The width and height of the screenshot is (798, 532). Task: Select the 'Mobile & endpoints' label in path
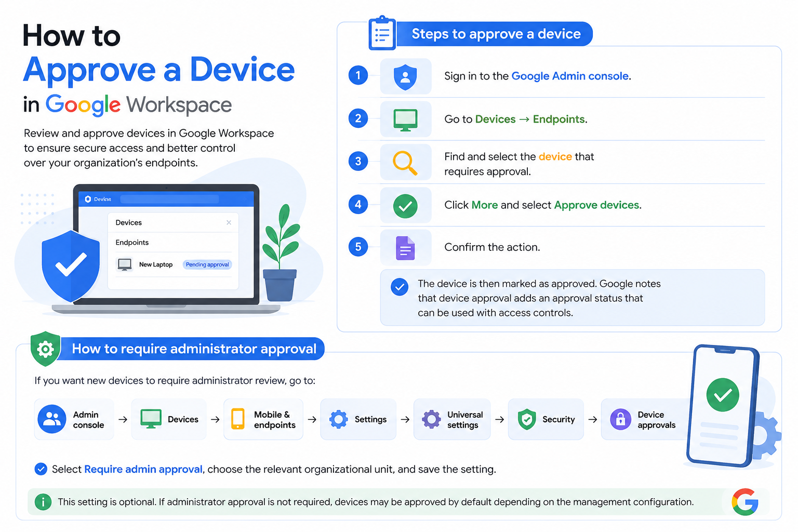click(x=274, y=420)
